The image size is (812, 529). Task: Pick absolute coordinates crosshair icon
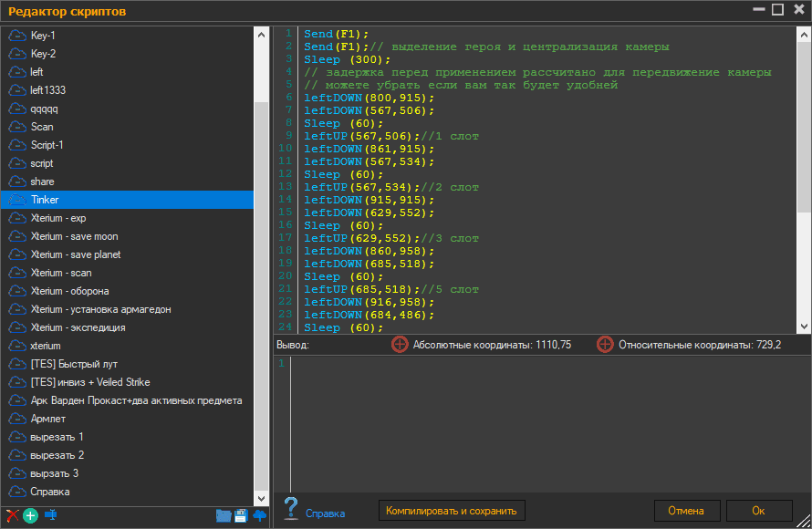coord(400,345)
